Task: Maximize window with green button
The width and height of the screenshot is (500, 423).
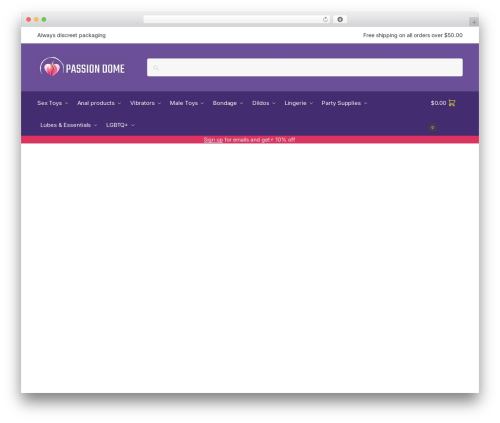Action: click(x=44, y=20)
